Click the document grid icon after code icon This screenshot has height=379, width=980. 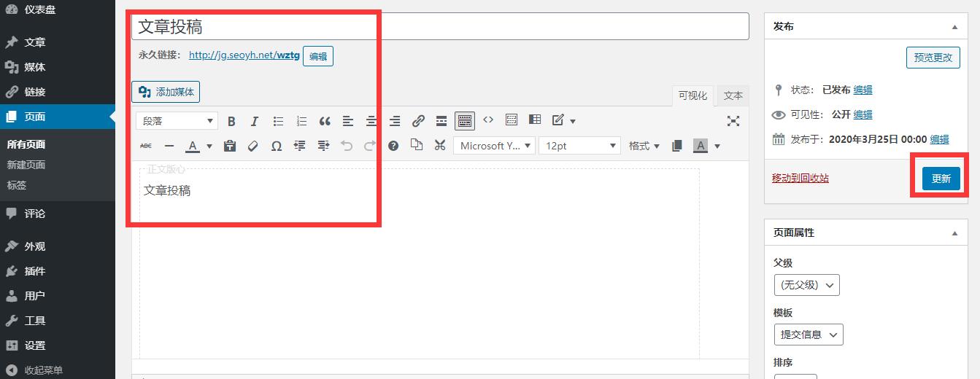click(x=512, y=120)
